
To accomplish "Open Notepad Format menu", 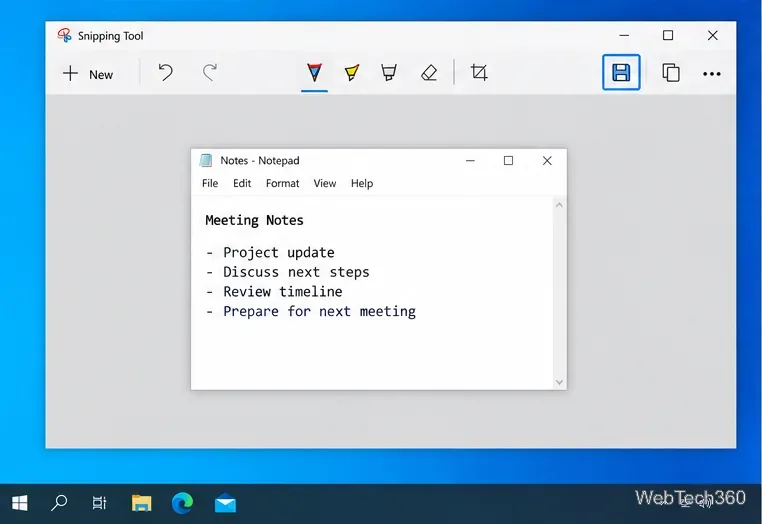I will pyautogui.click(x=282, y=183).
